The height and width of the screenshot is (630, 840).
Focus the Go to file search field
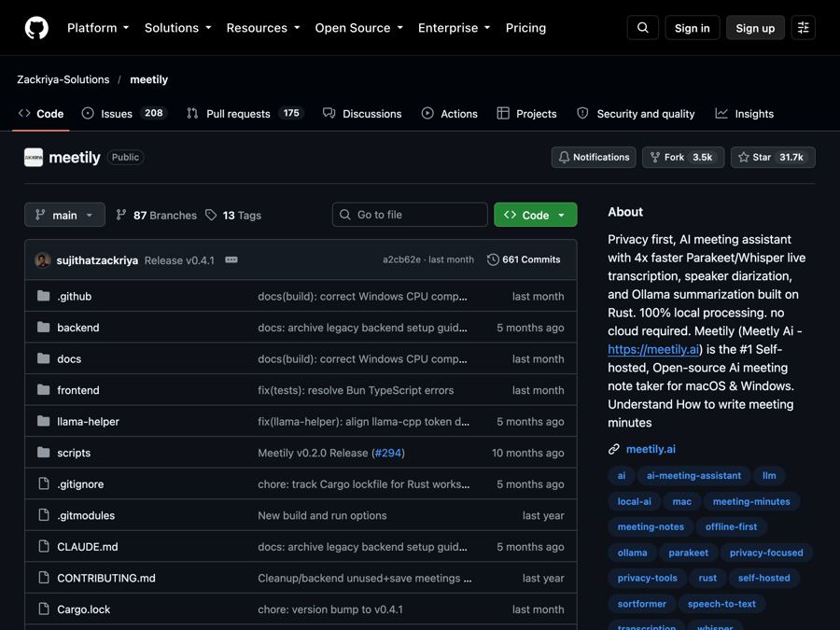click(x=410, y=215)
